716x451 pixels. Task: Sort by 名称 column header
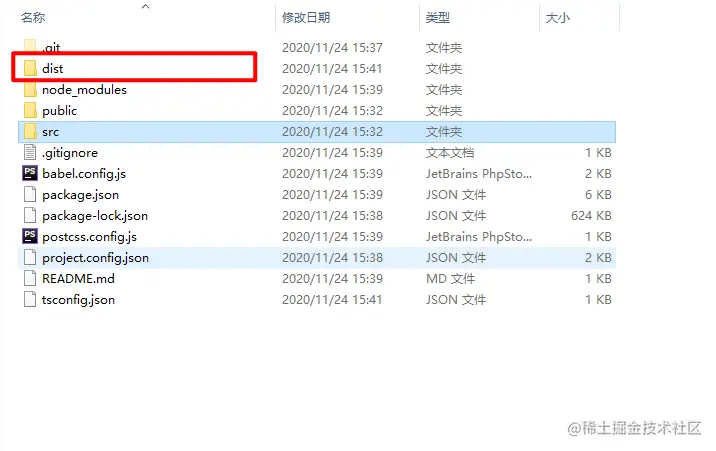33,18
